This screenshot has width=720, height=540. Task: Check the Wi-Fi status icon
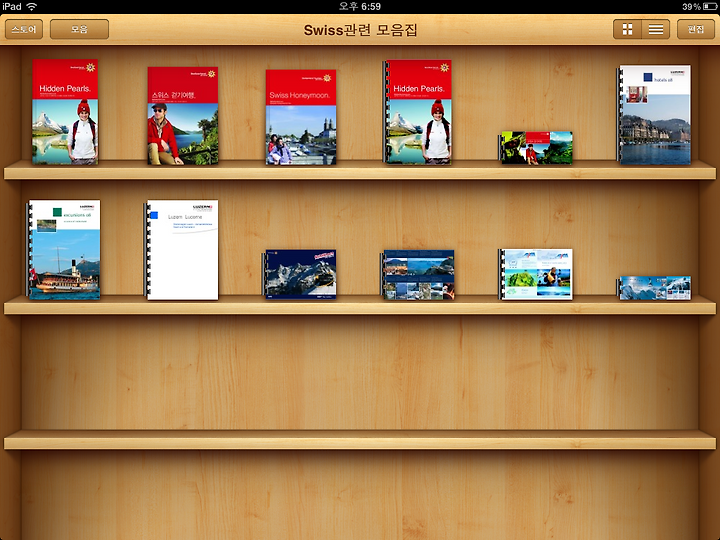click(32, 6)
